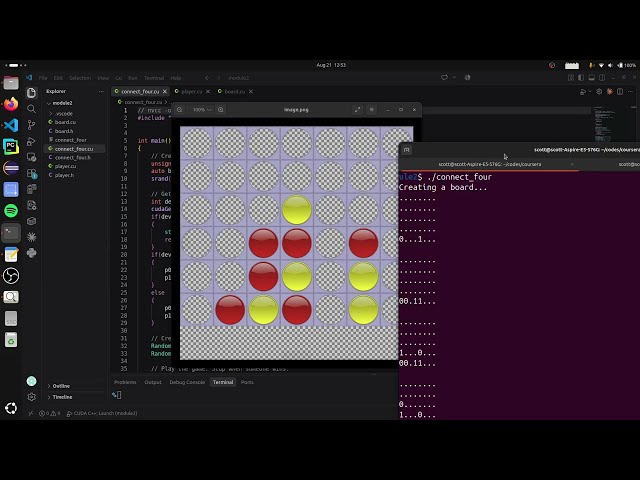Click CUDA C++ Launch status bar item

[x=102, y=413]
